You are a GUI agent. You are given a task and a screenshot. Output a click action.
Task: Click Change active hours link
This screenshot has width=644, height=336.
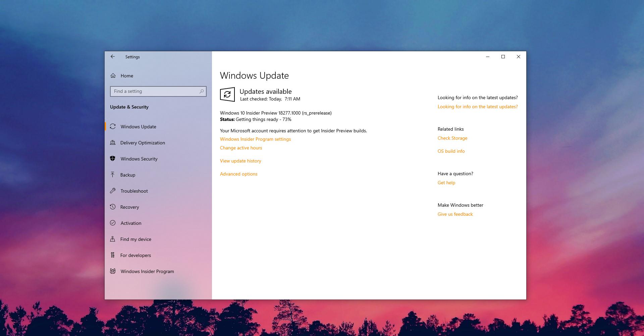tap(241, 148)
